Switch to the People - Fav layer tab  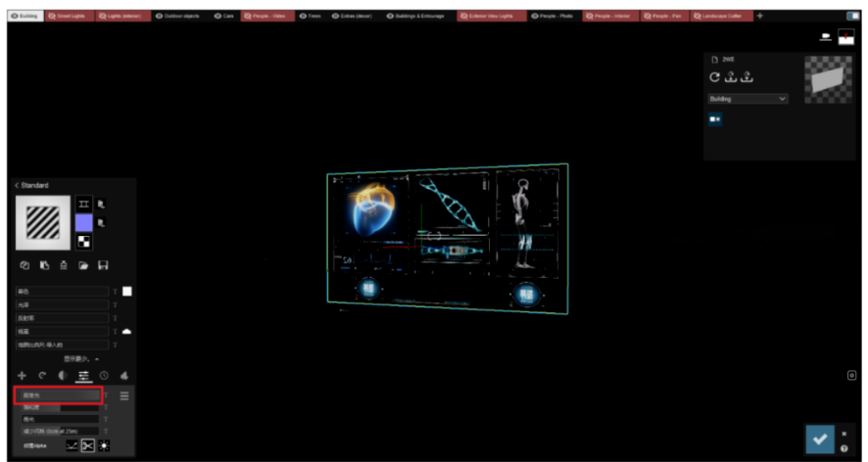(x=665, y=16)
